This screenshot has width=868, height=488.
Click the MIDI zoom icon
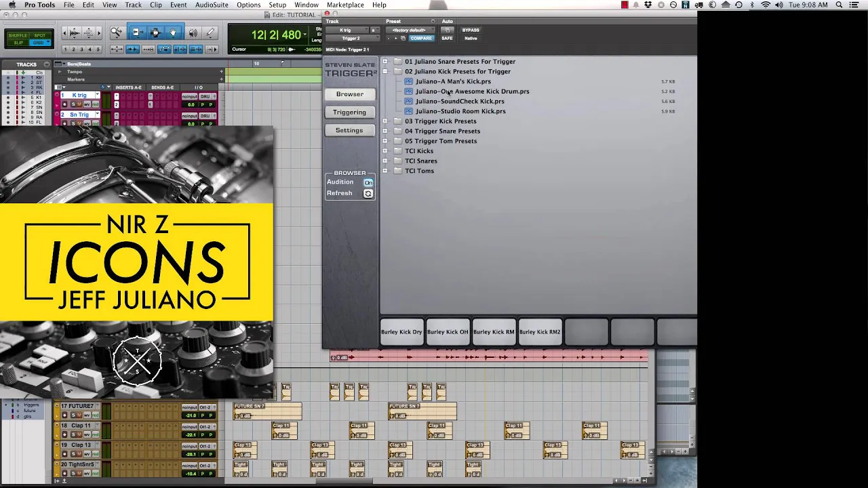coord(89,33)
